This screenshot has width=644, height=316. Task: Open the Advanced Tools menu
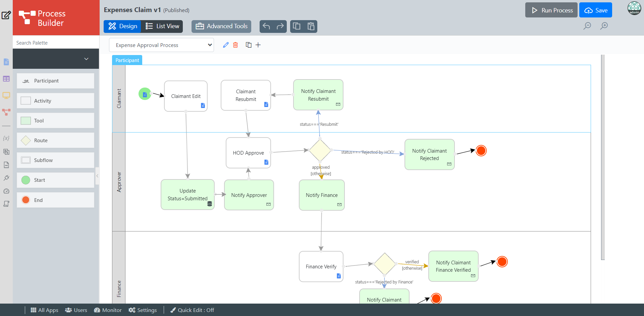222,26
